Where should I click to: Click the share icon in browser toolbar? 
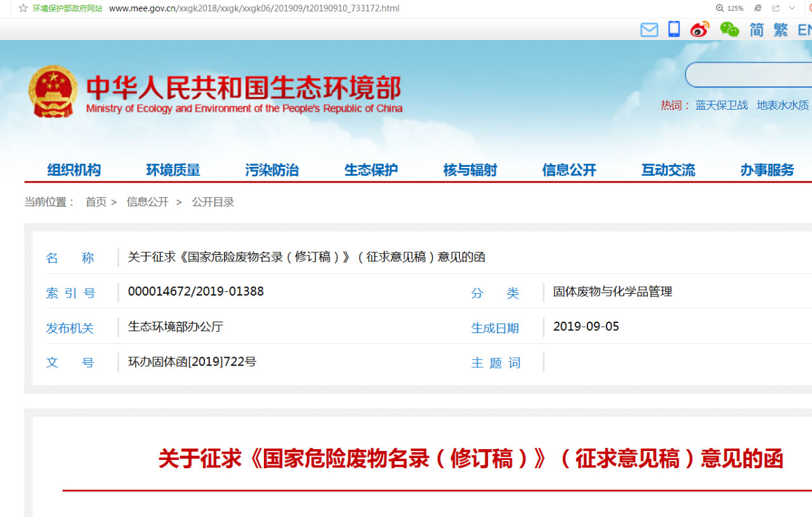click(775, 8)
